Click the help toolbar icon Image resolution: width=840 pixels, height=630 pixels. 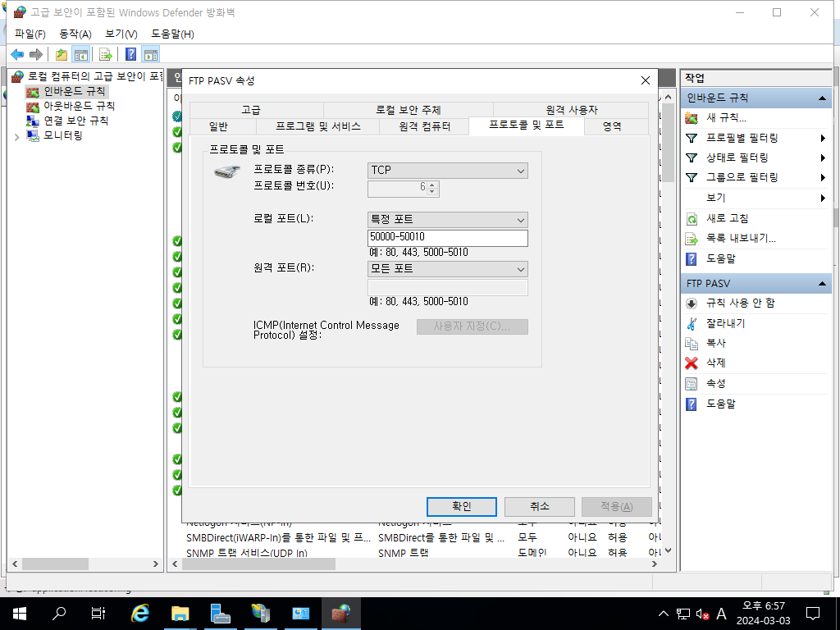(x=130, y=54)
